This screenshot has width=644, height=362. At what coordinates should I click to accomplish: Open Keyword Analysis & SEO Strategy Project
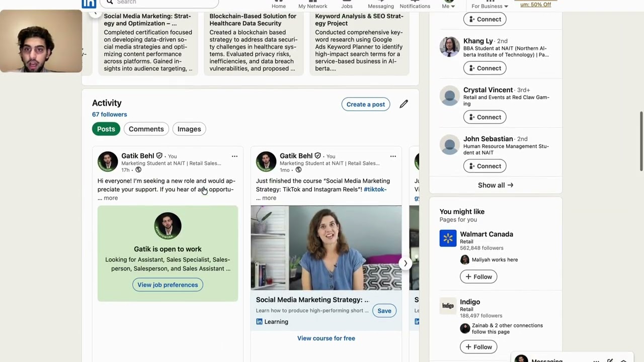click(359, 20)
